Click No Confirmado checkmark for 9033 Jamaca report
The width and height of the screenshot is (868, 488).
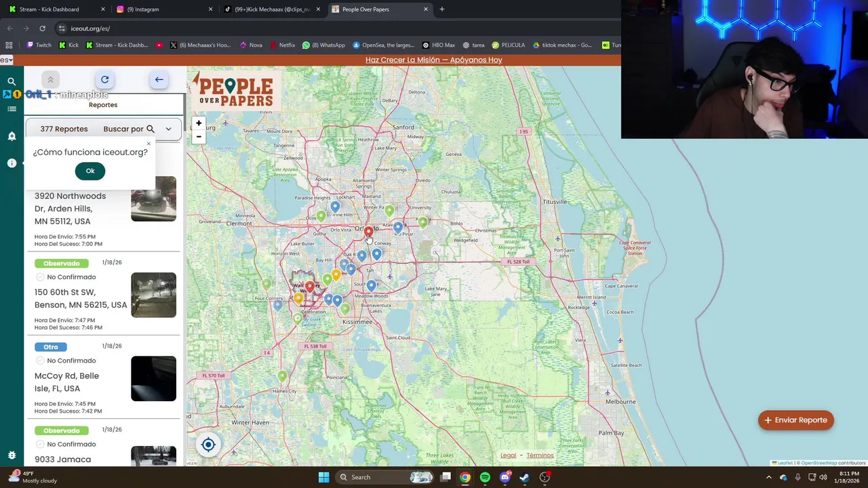point(39,444)
